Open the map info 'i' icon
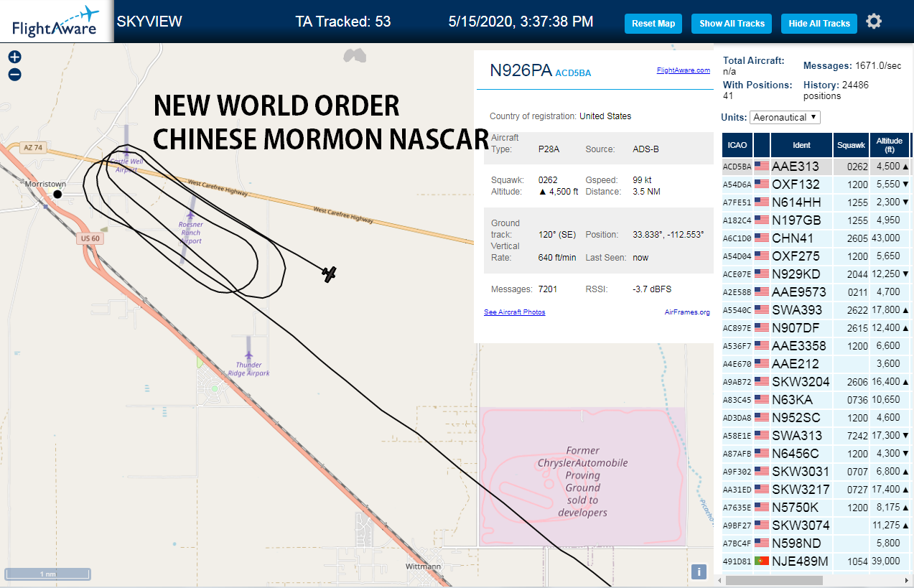Viewport: 914px width, 588px height. [699, 571]
